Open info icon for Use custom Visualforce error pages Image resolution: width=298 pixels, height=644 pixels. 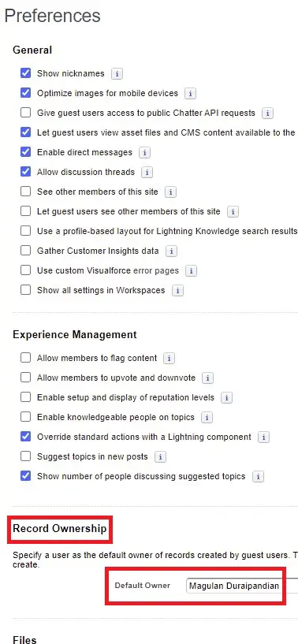coord(191,271)
